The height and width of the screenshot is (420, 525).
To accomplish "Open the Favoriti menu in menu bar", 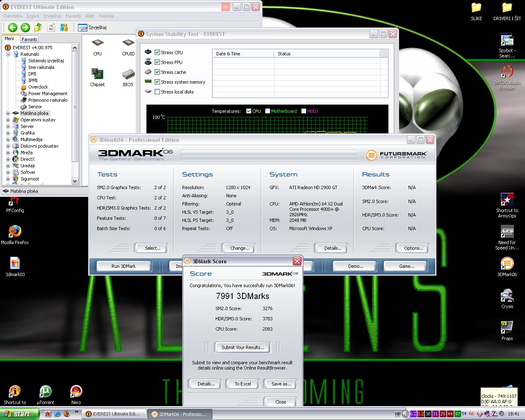I will click(73, 16).
